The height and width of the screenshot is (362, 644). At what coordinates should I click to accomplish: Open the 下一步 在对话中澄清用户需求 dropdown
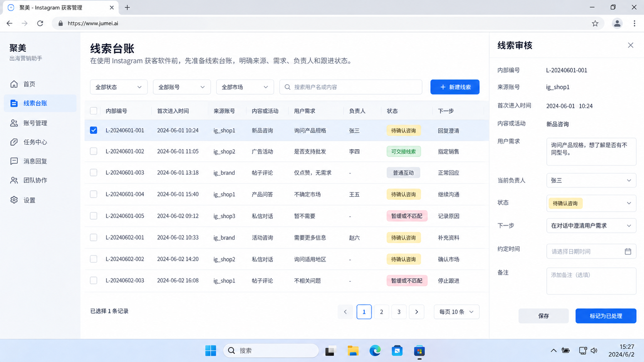tap(591, 226)
